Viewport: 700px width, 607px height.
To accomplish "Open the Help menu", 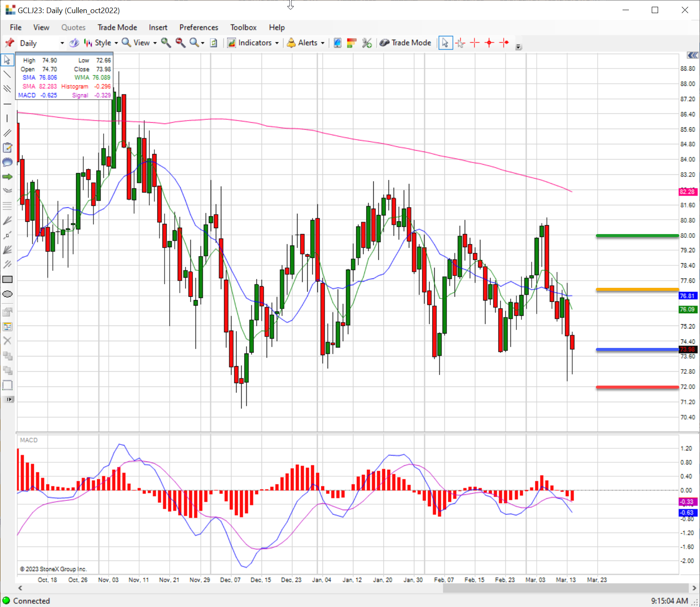I will (277, 28).
